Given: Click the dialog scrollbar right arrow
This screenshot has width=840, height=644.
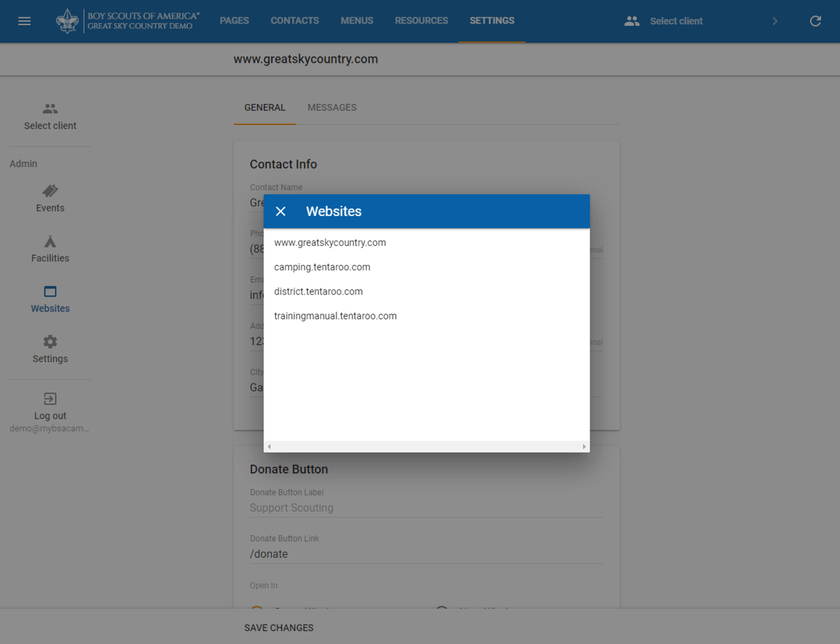Looking at the screenshot, I should click(x=584, y=447).
